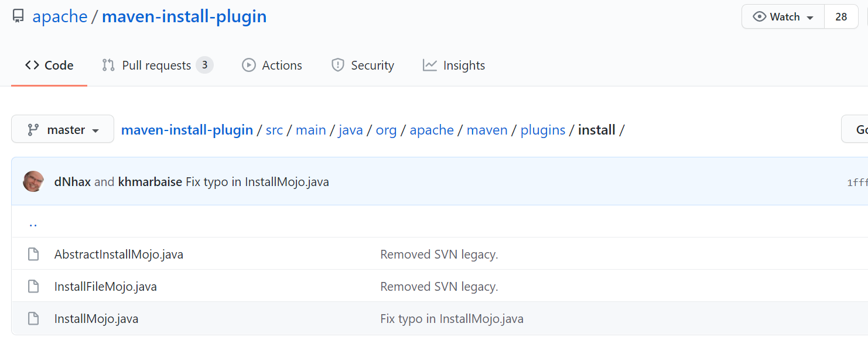The height and width of the screenshot is (344, 868).
Task: Go to org folder in breadcrumb
Action: tap(386, 130)
